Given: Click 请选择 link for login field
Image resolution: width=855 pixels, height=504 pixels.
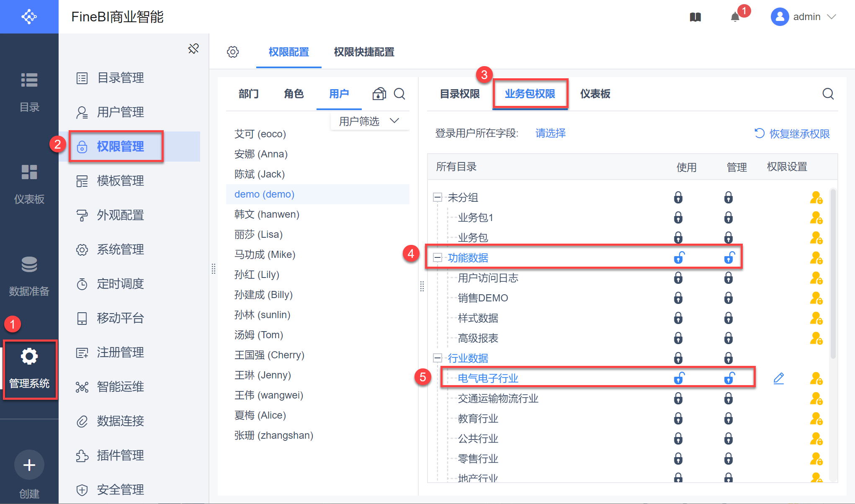Looking at the screenshot, I should coord(550,134).
